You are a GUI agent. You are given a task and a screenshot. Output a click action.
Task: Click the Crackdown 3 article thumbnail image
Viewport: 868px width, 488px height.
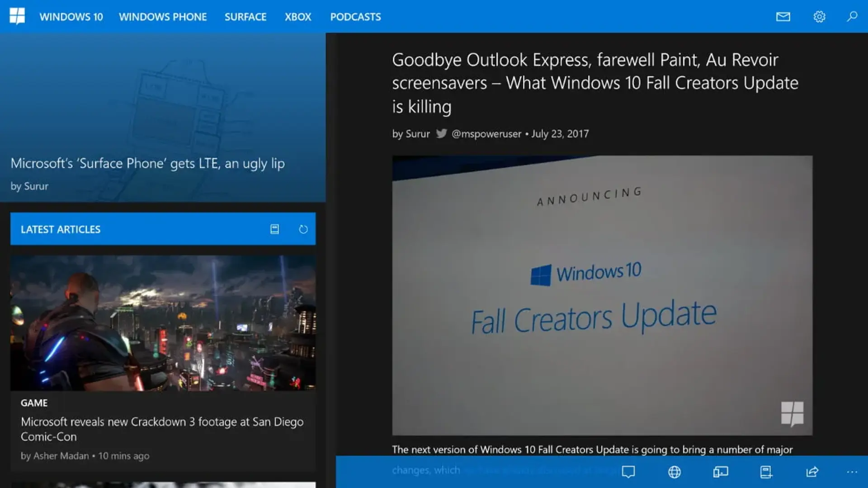163,323
